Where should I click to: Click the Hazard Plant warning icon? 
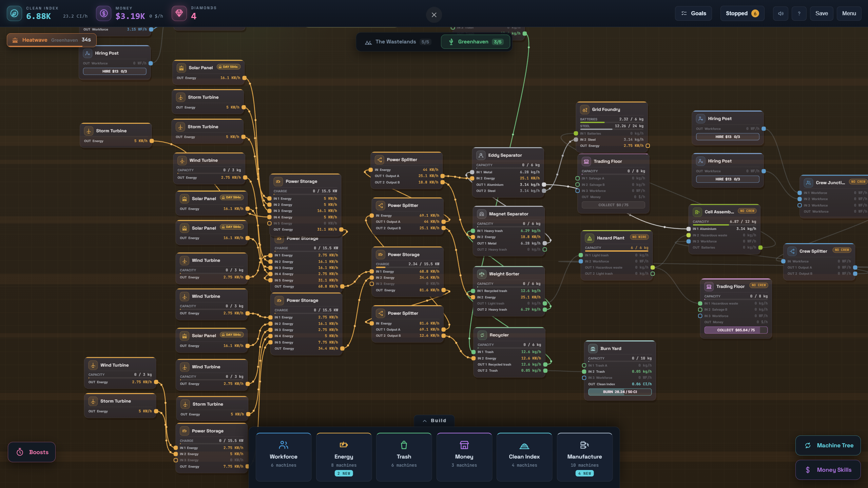point(590,238)
